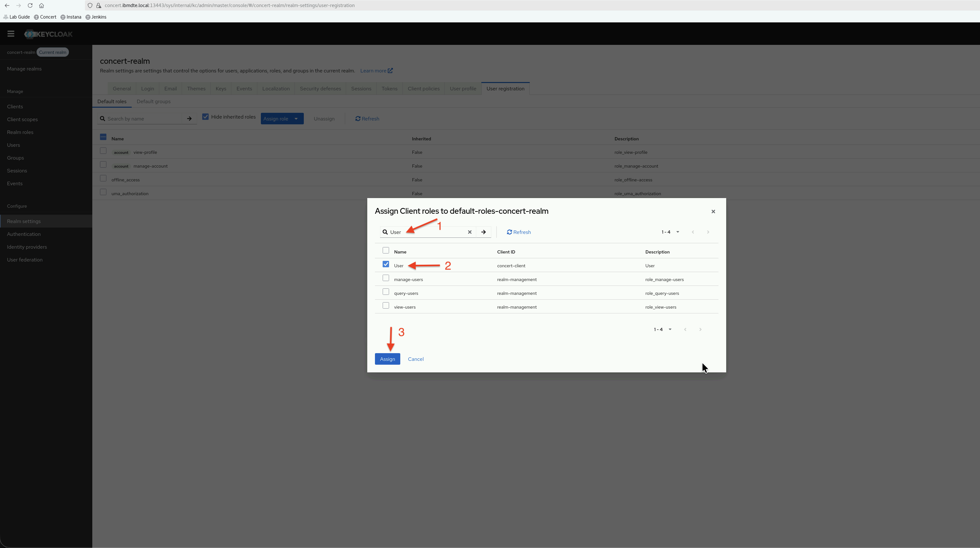Toggle Hide inherited roles checkbox
Image resolution: width=980 pixels, height=548 pixels.
(205, 117)
